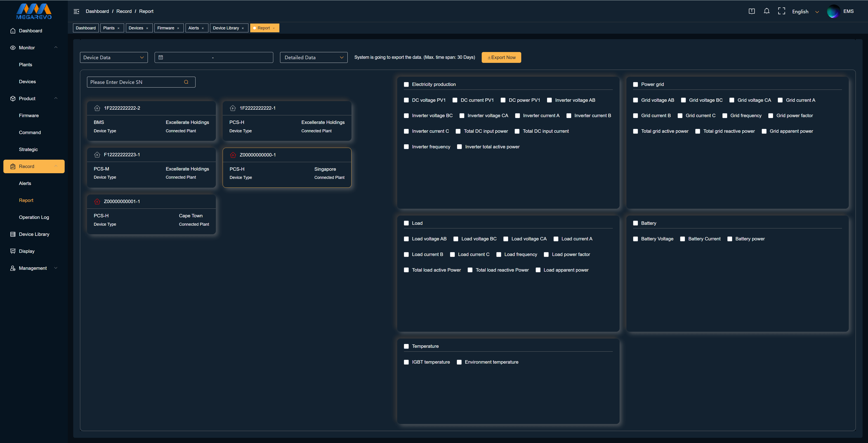The height and width of the screenshot is (443, 868).
Task: Open the documentation book icon
Action: 751,11
